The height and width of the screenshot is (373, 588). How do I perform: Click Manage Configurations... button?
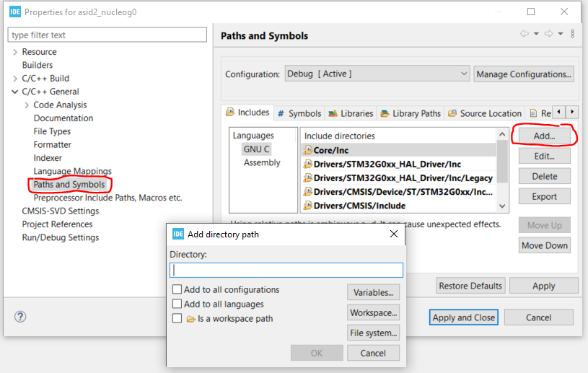point(524,74)
